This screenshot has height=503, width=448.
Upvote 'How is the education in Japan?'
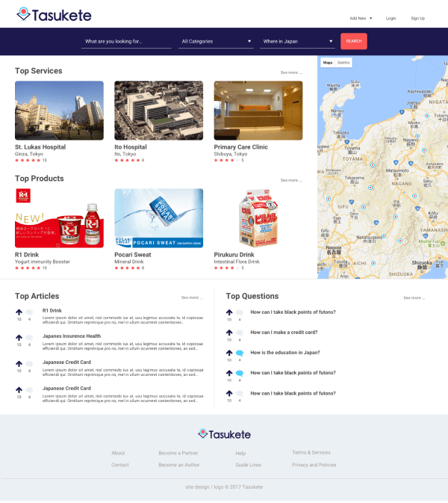coord(229,353)
